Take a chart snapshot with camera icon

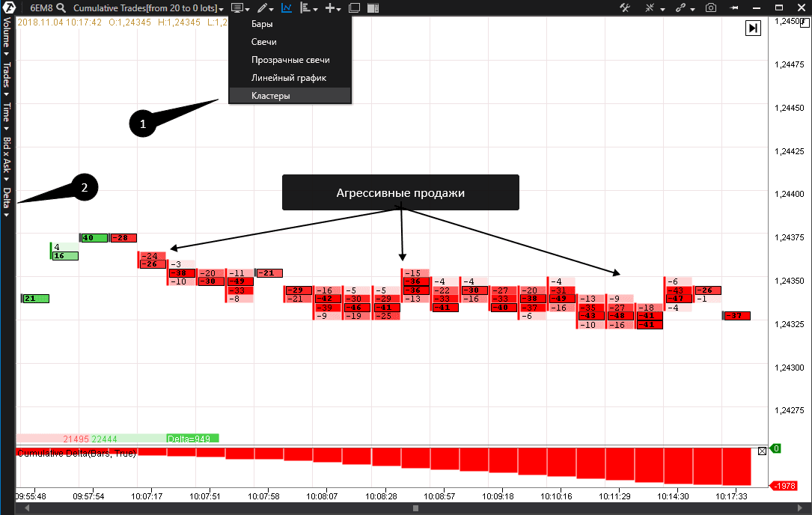[x=711, y=7]
